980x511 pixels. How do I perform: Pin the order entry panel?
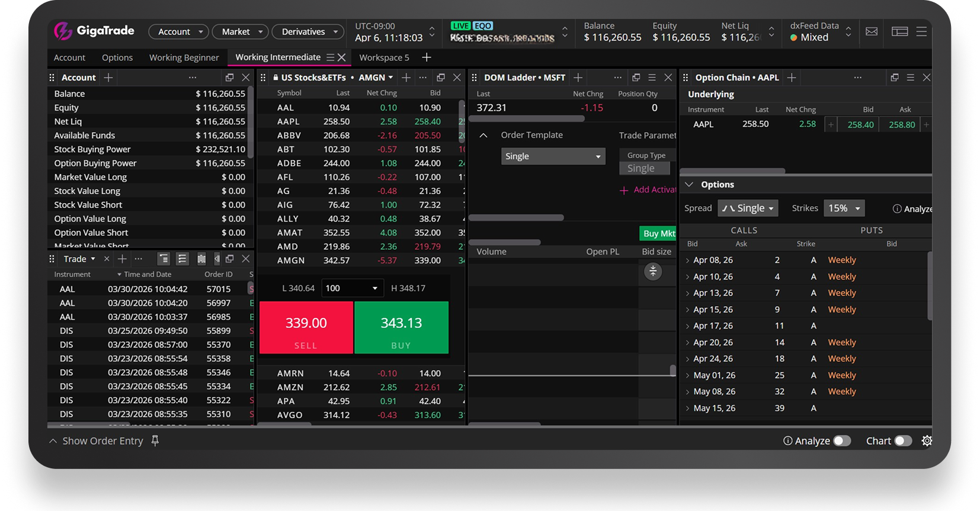coord(155,441)
